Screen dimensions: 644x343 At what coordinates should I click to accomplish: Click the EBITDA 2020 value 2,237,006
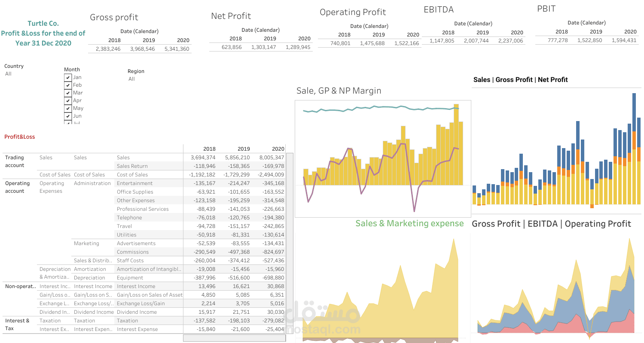point(510,40)
